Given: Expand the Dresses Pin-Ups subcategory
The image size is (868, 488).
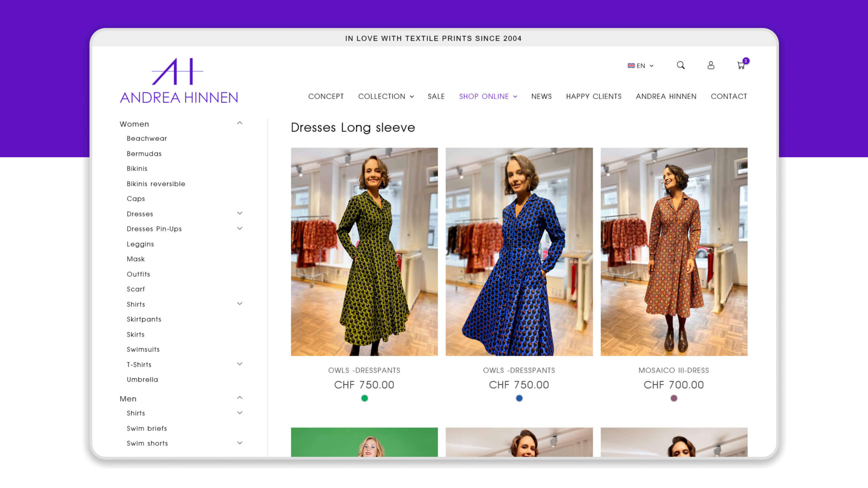Looking at the screenshot, I should click(240, 228).
